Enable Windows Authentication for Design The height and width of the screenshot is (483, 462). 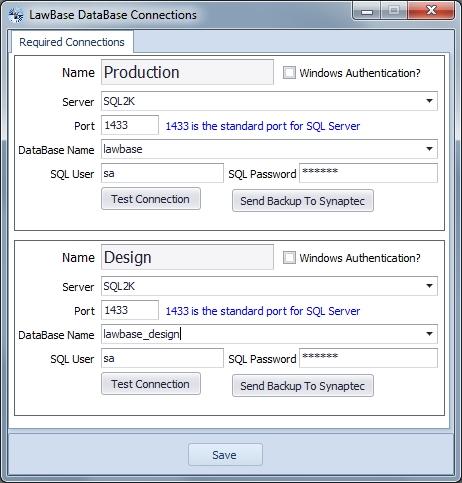click(x=289, y=257)
